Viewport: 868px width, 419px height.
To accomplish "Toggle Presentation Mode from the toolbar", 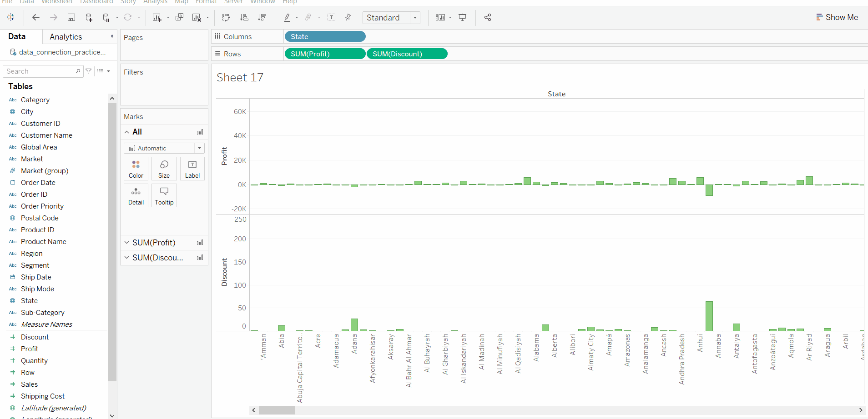I will pos(462,17).
